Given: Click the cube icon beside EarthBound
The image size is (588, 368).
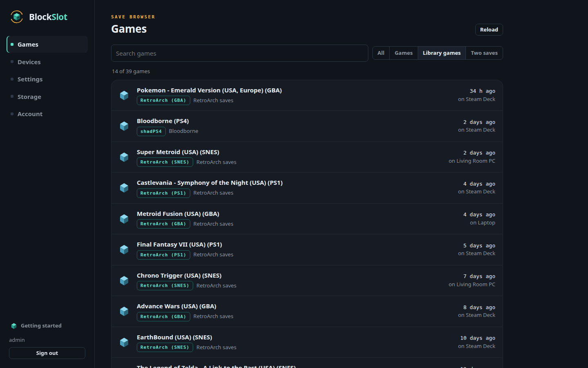Looking at the screenshot, I should point(124,342).
